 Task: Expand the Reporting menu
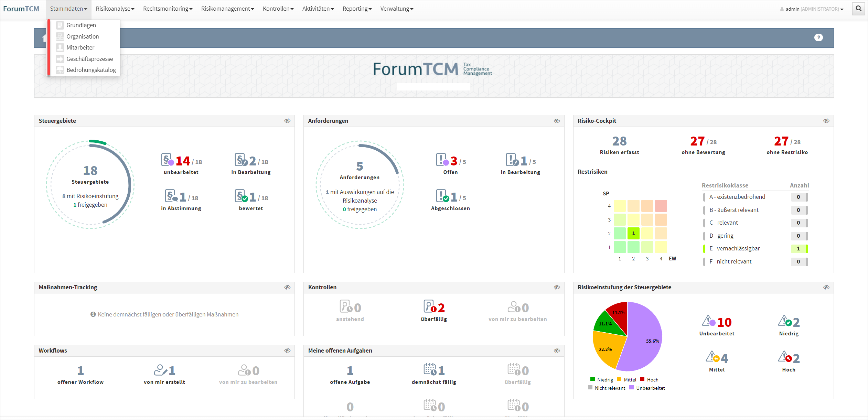[x=357, y=9]
